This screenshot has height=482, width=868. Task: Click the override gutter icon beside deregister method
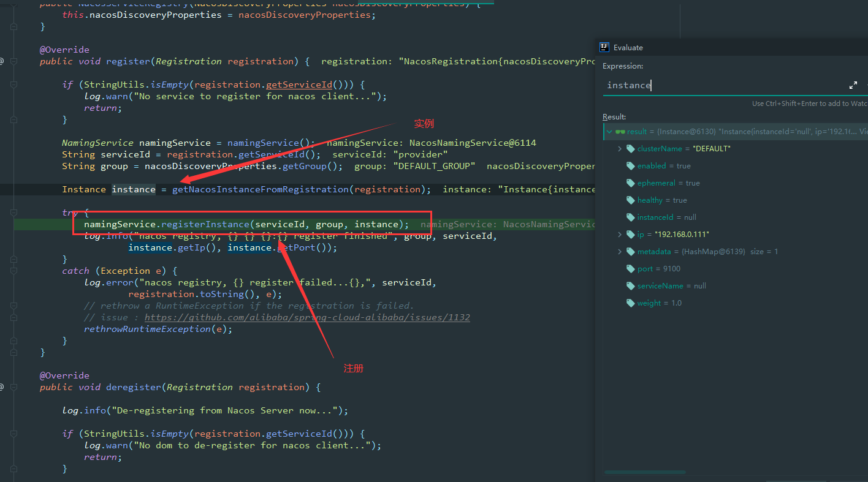click(x=2, y=387)
